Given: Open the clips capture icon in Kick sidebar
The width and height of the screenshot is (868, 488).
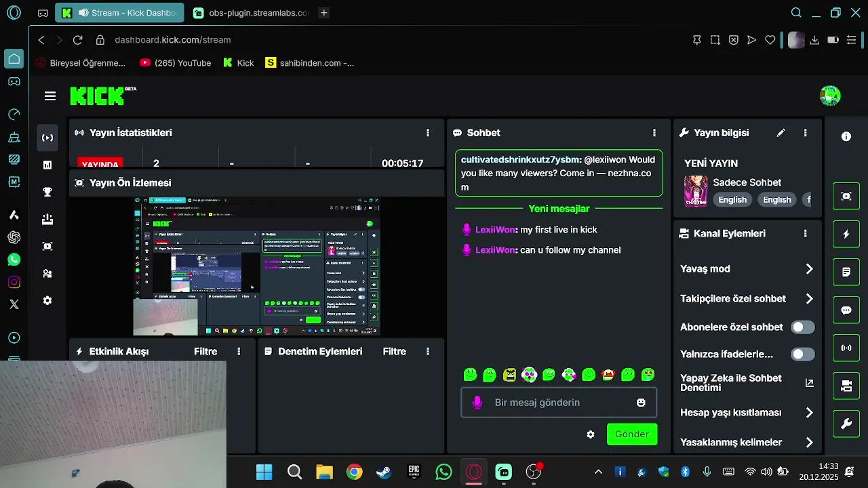Looking at the screenshot, I should [47, 246].
